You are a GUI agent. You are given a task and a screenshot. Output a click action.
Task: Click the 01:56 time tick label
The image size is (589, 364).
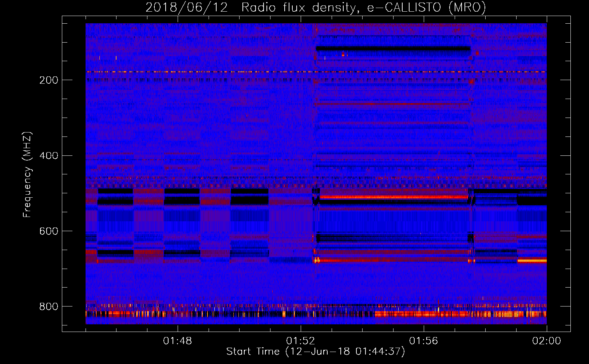(424, 341)
